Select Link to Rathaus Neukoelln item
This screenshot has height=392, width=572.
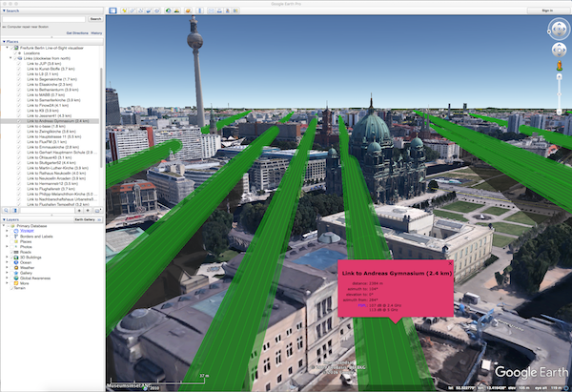click(53, 172)
